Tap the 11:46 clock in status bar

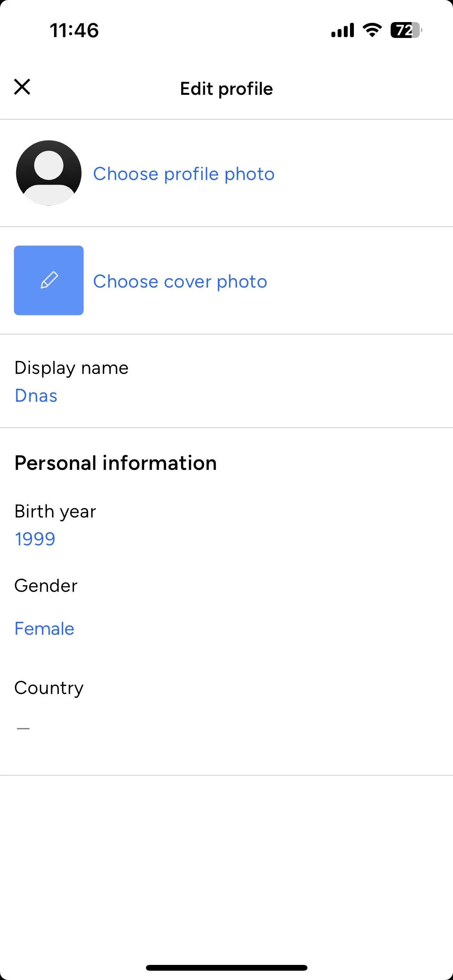(74, 30)
